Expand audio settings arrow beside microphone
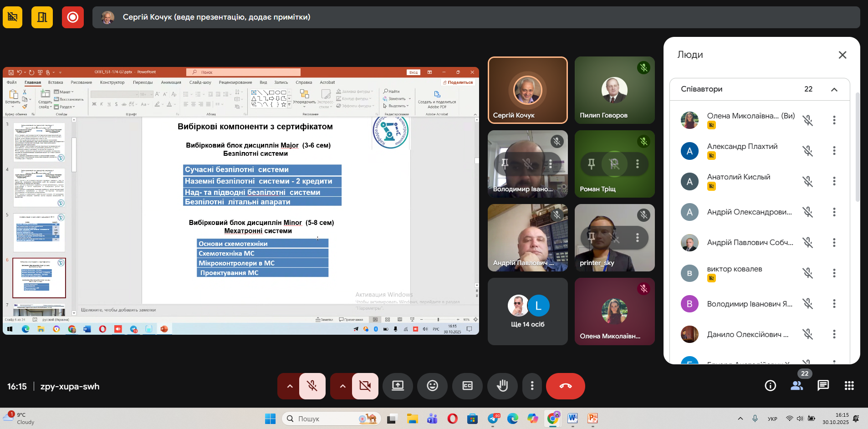Image resolution: width=868 pixels, height=429 pixels. [290, 386]
